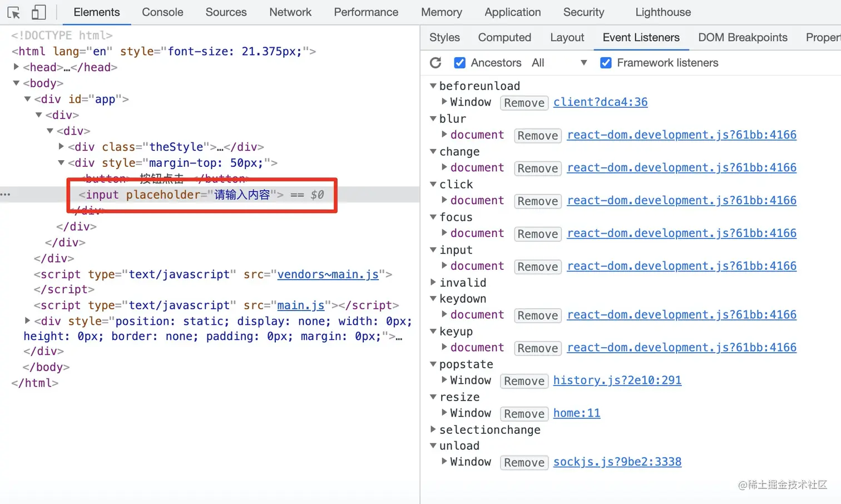This screenshot has height=504, width=841.
Task: Select the closing </html> tag row
Action: (x=34, y=383)
